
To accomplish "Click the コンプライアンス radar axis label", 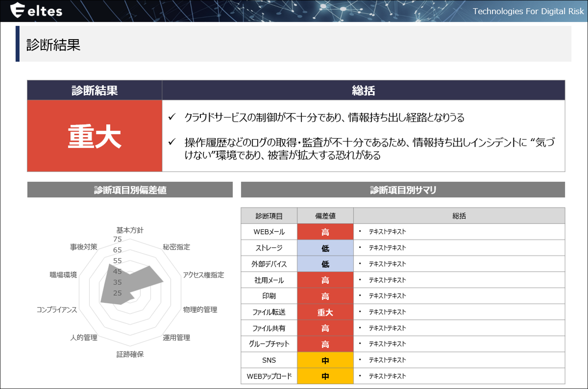I will point(57,310).
